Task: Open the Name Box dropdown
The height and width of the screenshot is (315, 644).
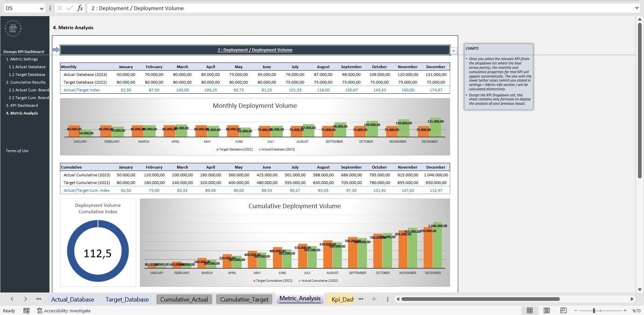Action: click(41, 8)
